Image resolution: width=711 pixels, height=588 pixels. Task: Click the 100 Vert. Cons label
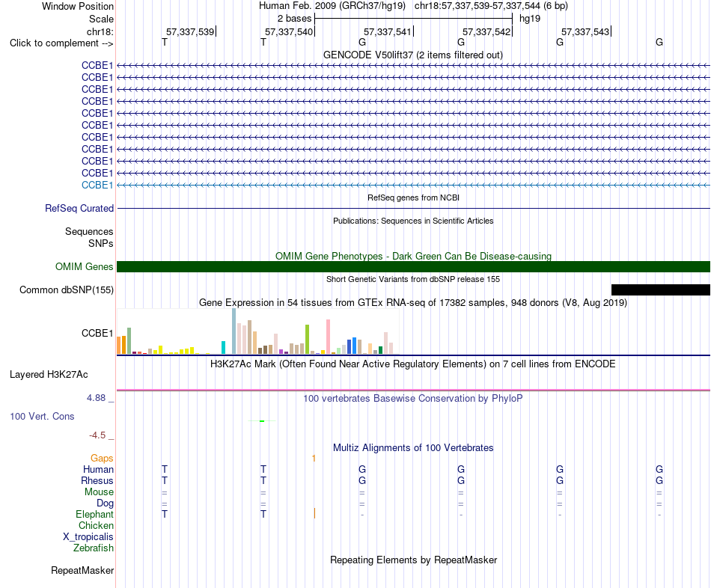(42, 416)
